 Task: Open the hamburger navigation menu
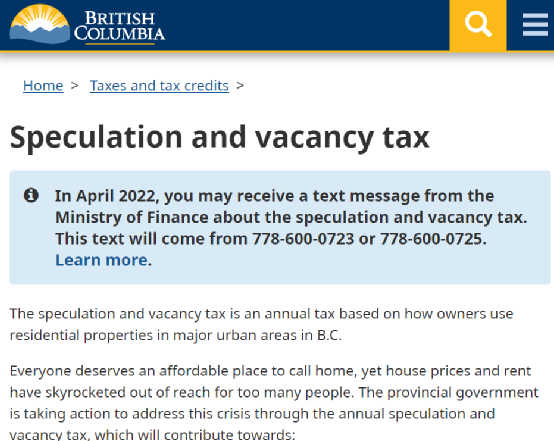tap(535, 25)
